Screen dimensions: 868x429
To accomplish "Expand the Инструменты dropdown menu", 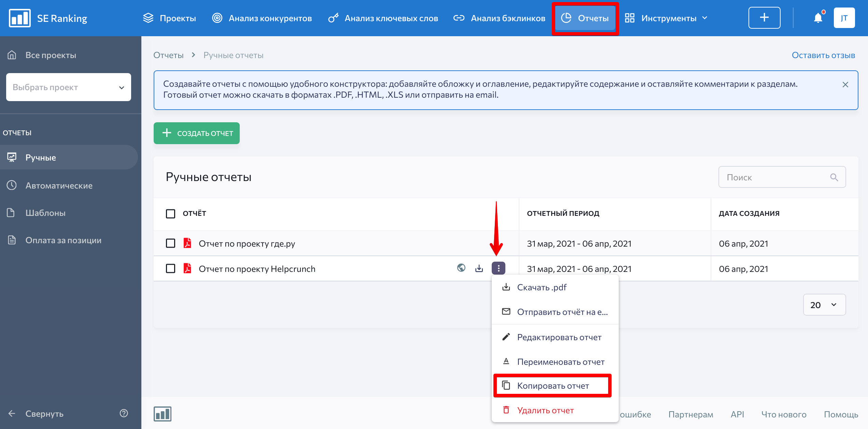I will tap(666, 18).
